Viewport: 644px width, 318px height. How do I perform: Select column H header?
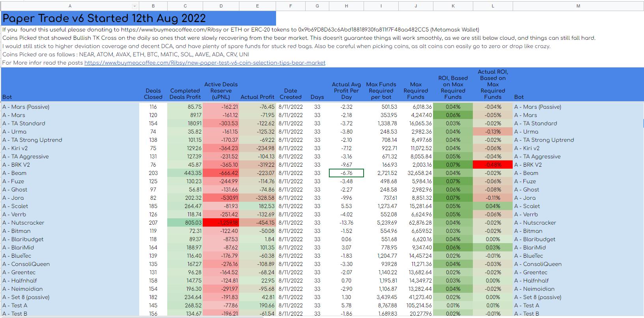(x=346, y=6)
